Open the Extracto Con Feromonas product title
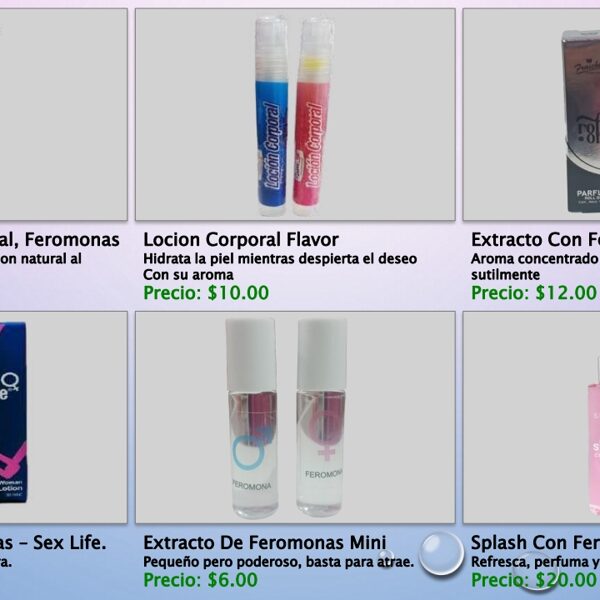This screenshot has height=600, width=600. (x=535, y=240)
